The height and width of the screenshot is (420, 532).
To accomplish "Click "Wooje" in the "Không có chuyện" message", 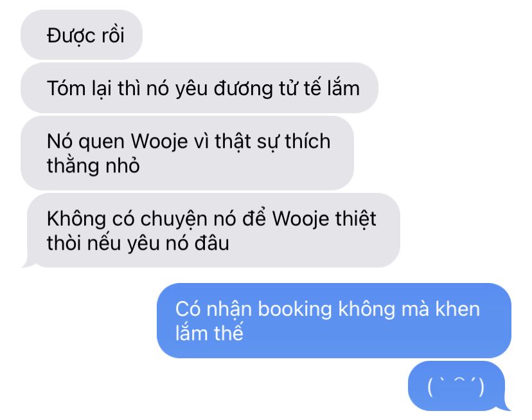I will click(x=301, y=219).
